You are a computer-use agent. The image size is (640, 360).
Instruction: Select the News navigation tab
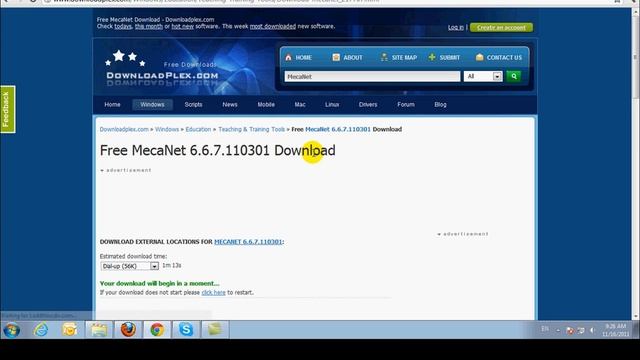(230, 104)
